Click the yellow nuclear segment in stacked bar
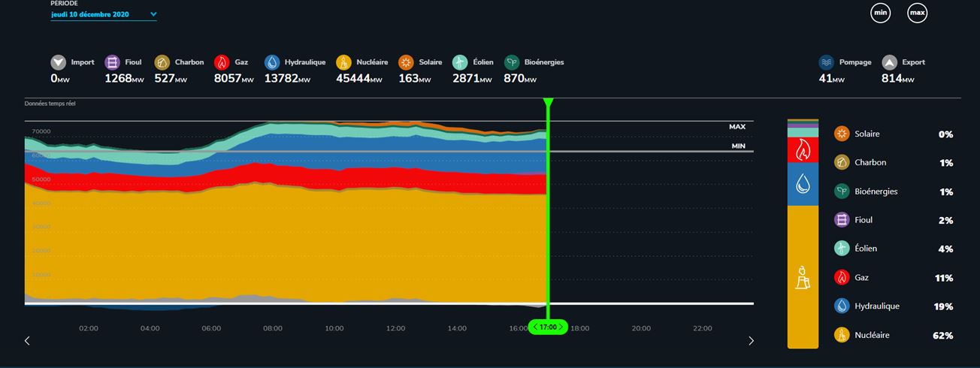980x368 pixels. point(803,278)
